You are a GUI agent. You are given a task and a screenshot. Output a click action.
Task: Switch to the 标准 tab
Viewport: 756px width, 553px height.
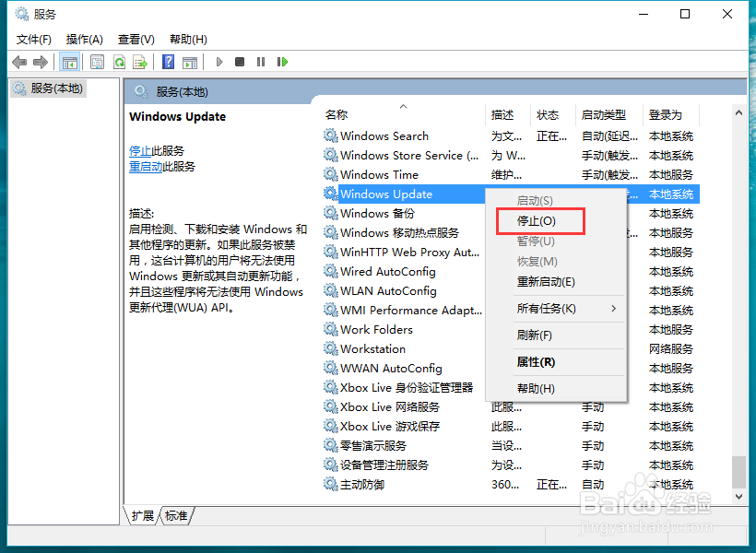point(176,516)
